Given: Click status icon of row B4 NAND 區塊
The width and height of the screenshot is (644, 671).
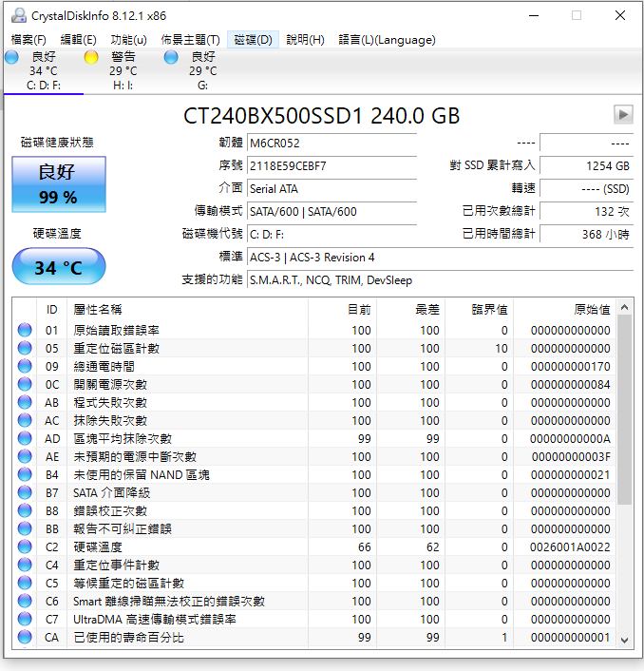Looking at the screenshot, I should (x=25, y=474).
